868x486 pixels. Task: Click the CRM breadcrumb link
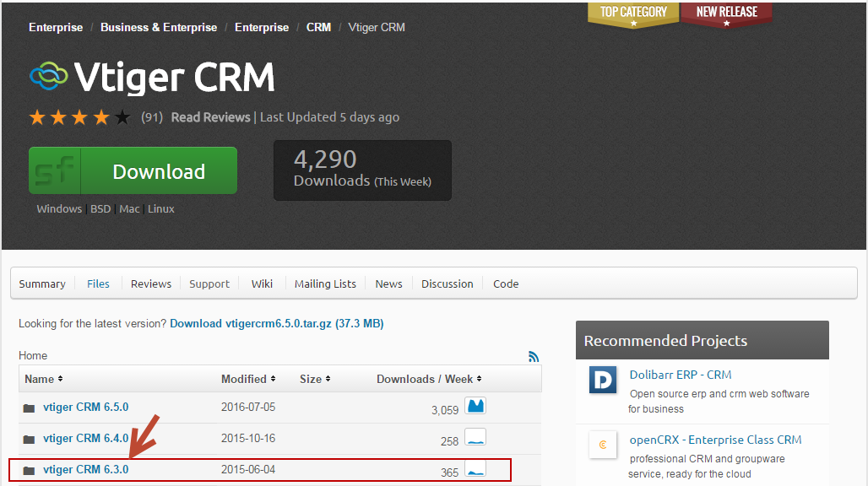coord(319,27)
